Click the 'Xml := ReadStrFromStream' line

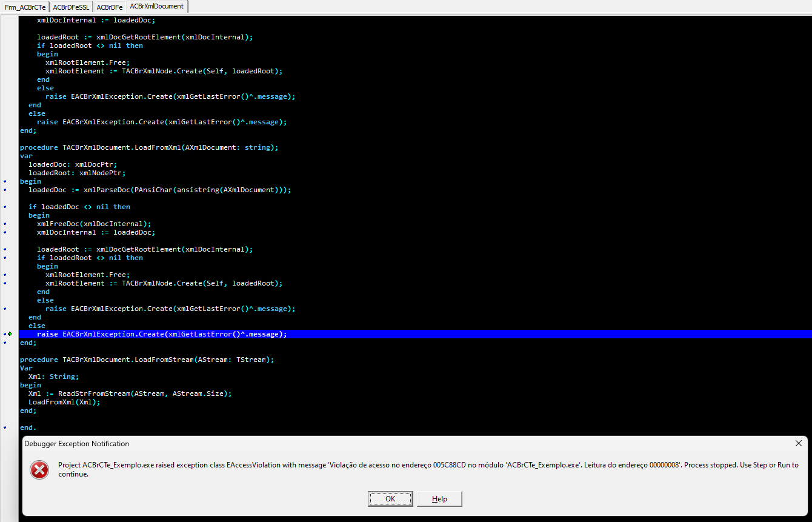click(x=130, y=393)
